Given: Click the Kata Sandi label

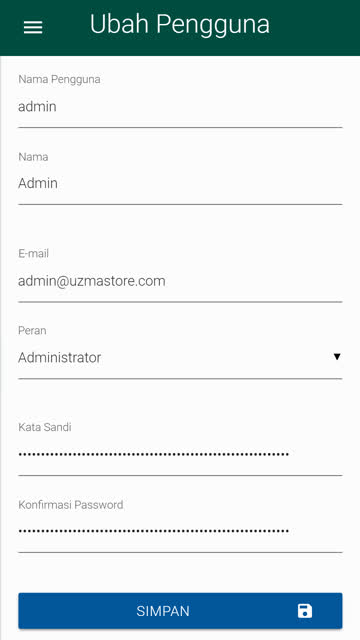Looking at the screenshot, I should [45, 427].
